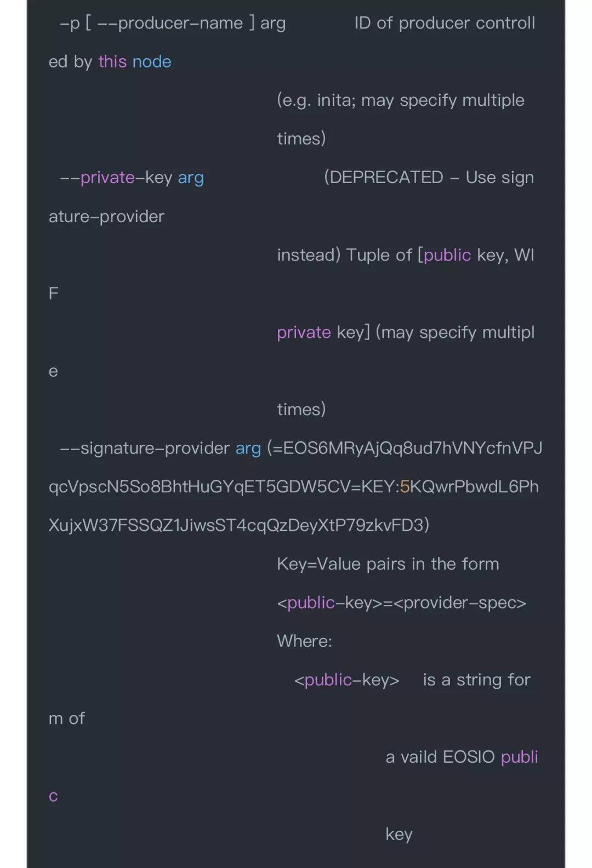The width and height of the screenshot is (592, 868).
Task: Click the orange '5' in the KEY value
Action: point(405,486)
